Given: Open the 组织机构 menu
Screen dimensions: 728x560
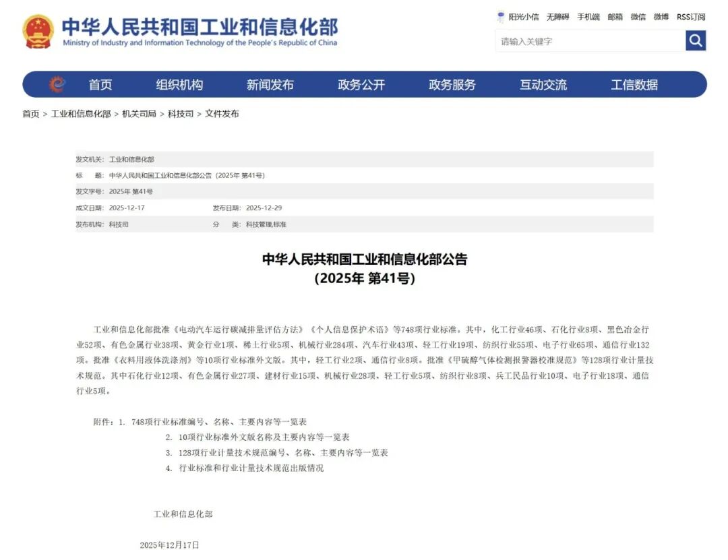Looking at the screenshot, I should (179, 85).
